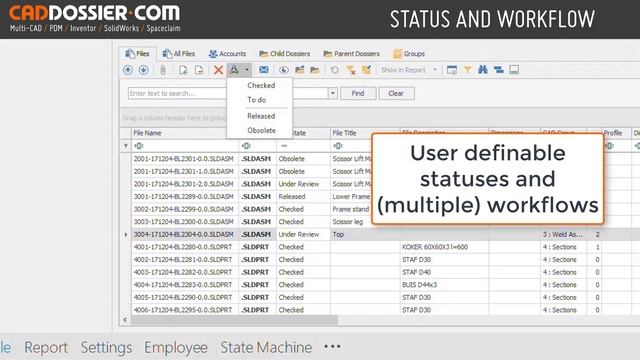Viewport: 640px width, 360px height.
Task: Choose Released from the status menu
Action: 261,116
